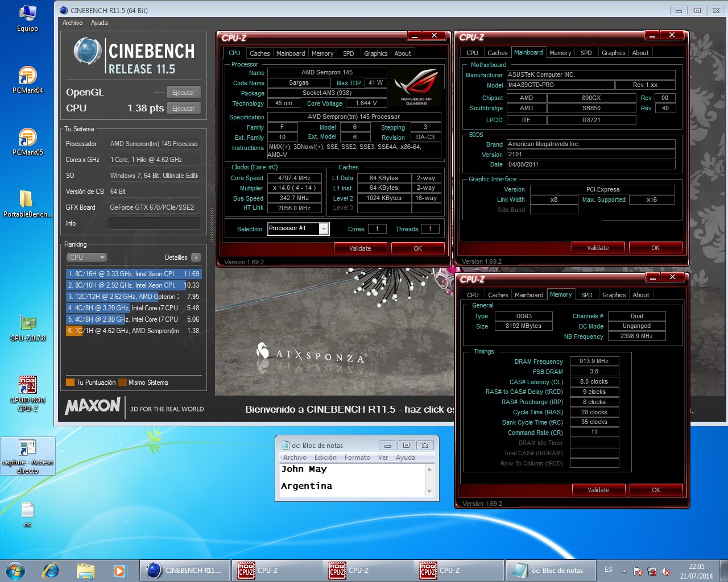
Task: Launch Internet Explorer from the taskbar
Action: click(x=51, y=571)
